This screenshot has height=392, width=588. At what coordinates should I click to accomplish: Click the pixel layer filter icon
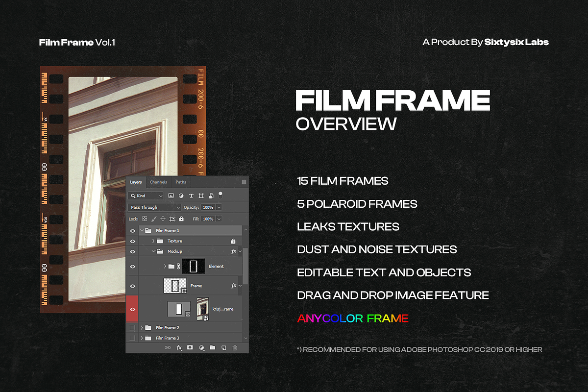(x=171, y=196)
